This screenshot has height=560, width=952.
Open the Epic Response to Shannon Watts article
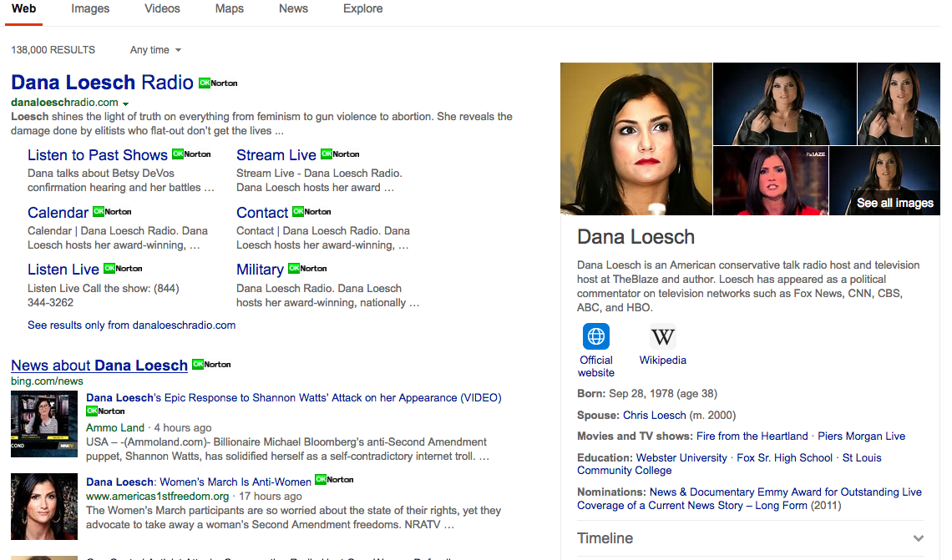point(293,397)
